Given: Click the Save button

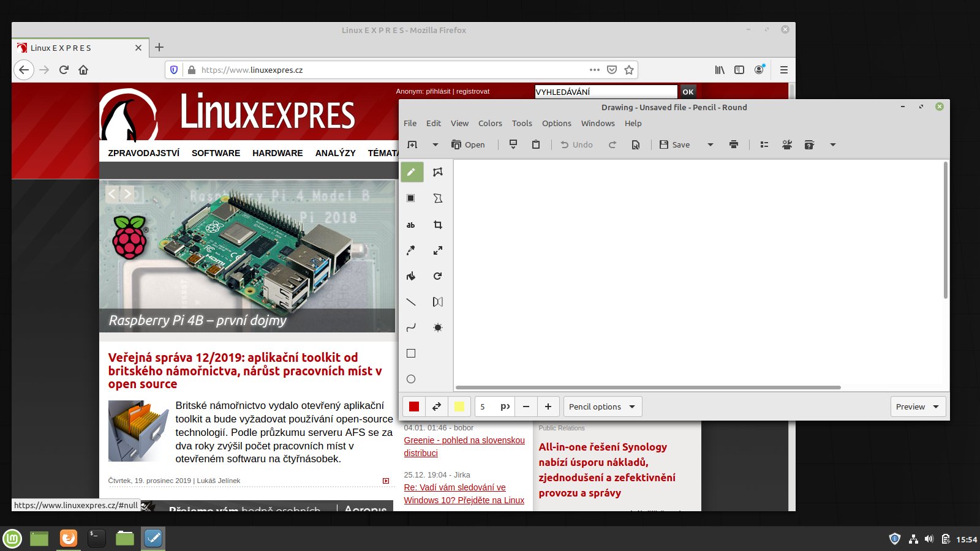Looking at the screenshot, I should point(675,144).
